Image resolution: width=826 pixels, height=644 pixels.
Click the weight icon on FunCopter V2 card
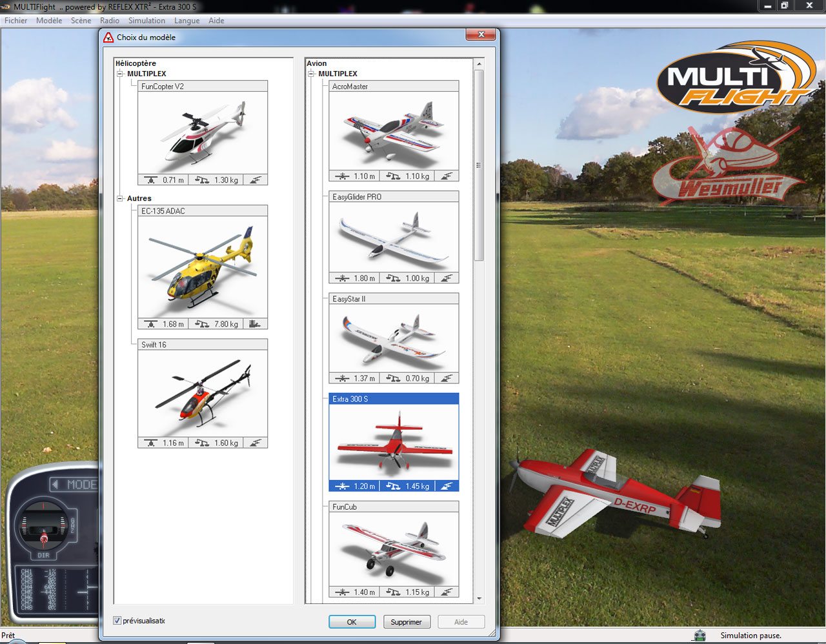[x=202, y=180]
